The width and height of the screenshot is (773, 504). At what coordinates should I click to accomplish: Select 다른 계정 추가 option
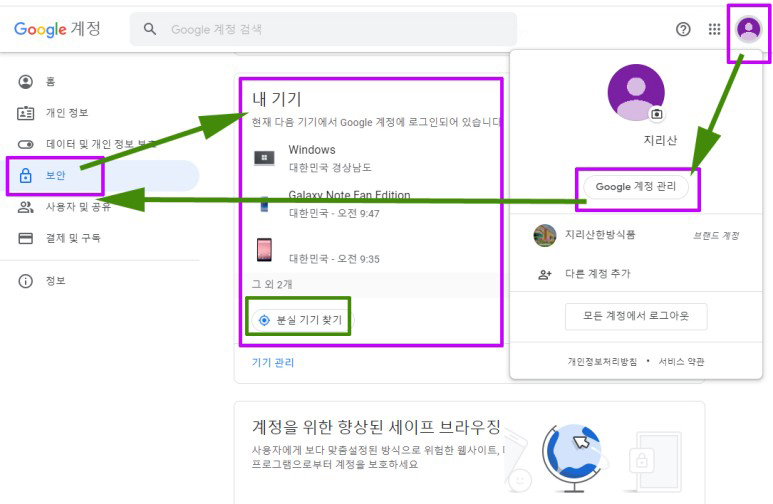[x=636, y=274]
